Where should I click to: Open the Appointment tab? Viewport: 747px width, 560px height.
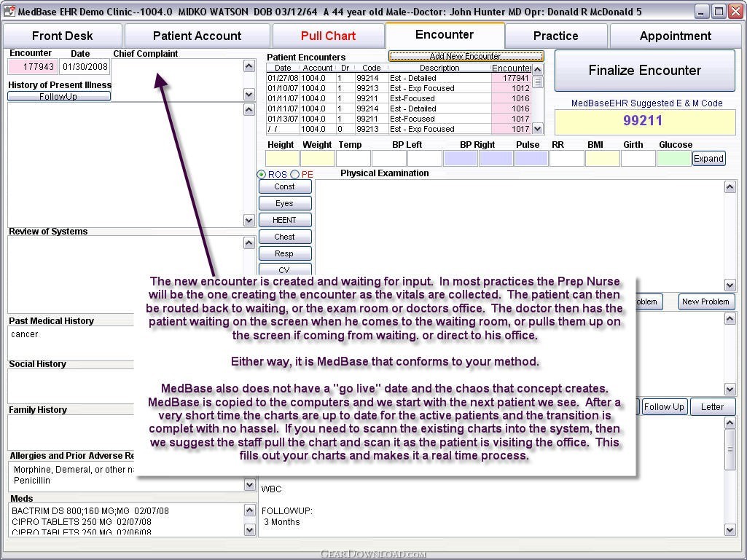675,36
